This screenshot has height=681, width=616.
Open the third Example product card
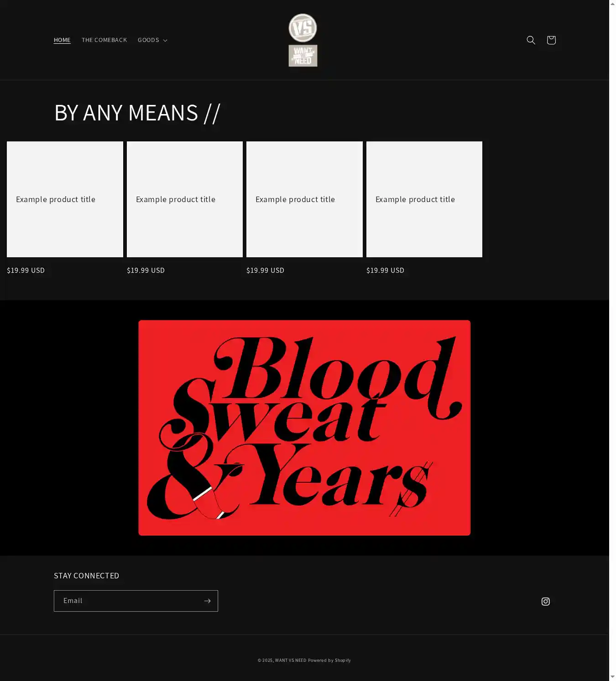[304, 199]
